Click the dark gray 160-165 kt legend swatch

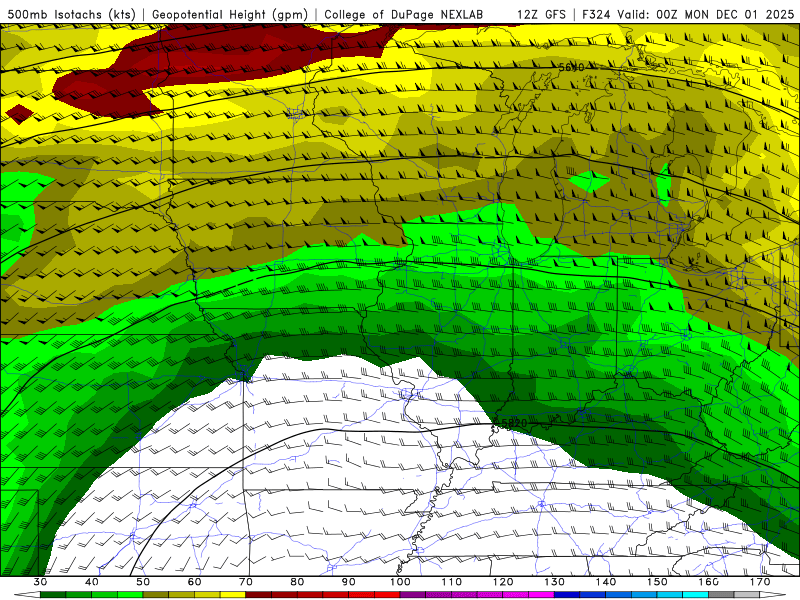(721, 595)
